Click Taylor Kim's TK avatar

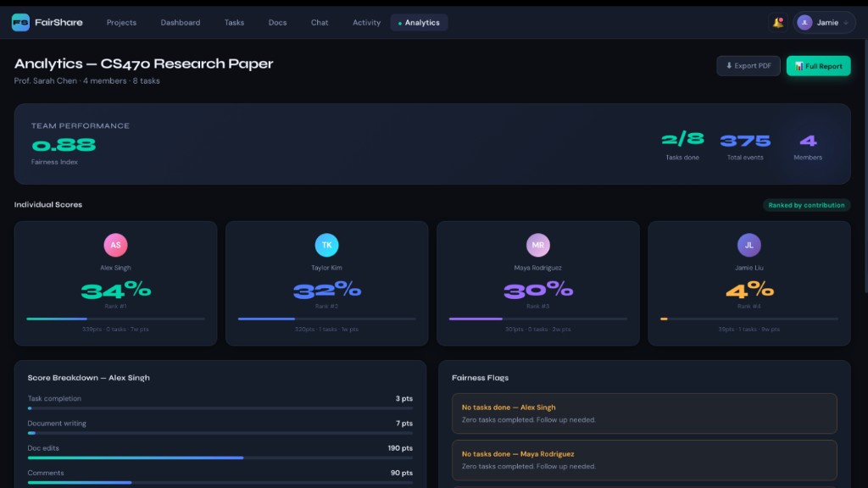click(x=326, y=245)
